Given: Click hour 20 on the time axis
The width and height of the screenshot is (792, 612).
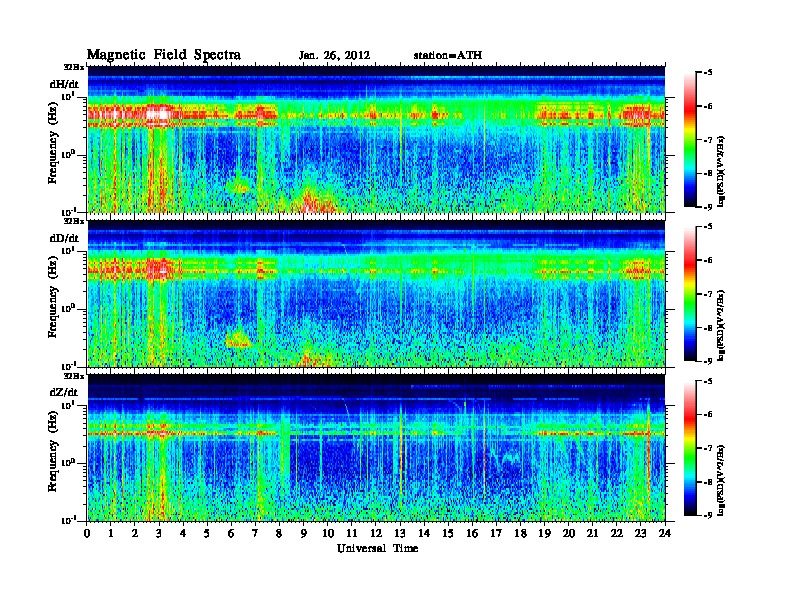Looking at the screenshot, I should tap(569, 534).
